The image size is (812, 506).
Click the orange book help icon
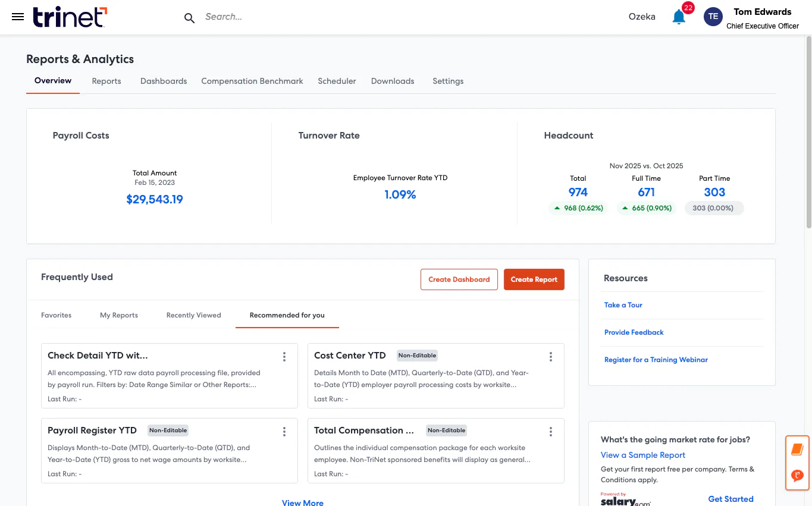coord(797,450)
